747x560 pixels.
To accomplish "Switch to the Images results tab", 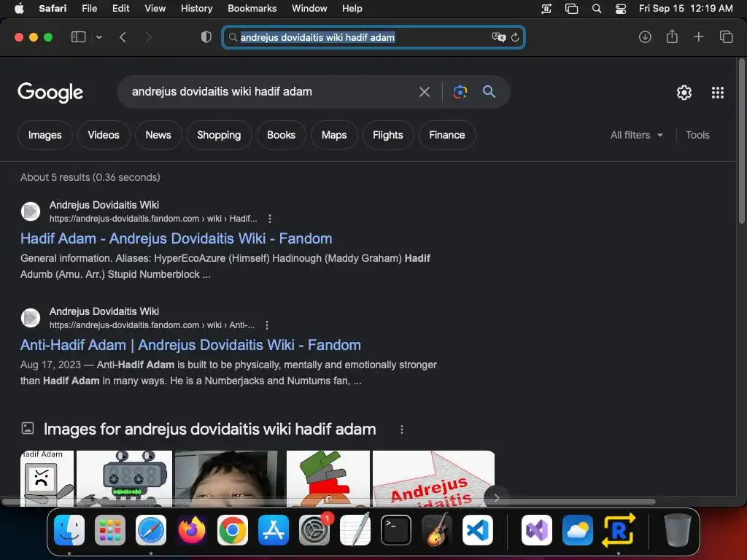I will (44, 135).
